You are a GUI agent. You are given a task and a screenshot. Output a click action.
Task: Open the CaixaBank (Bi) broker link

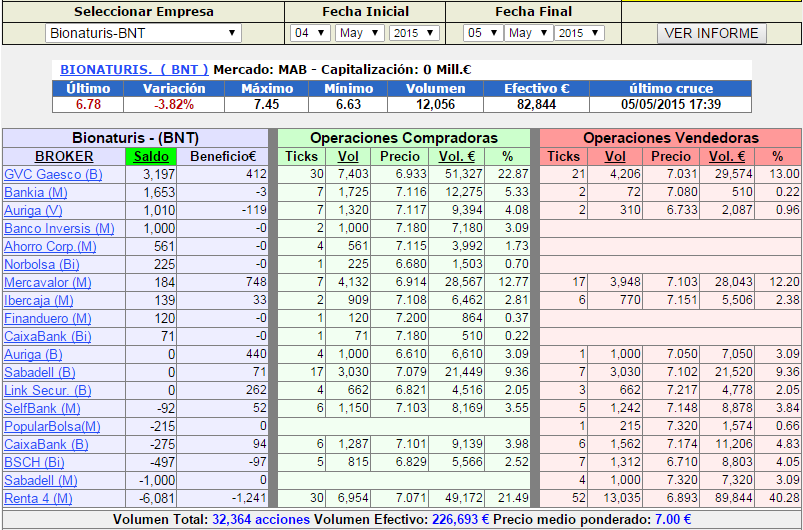tap(48, 336)
